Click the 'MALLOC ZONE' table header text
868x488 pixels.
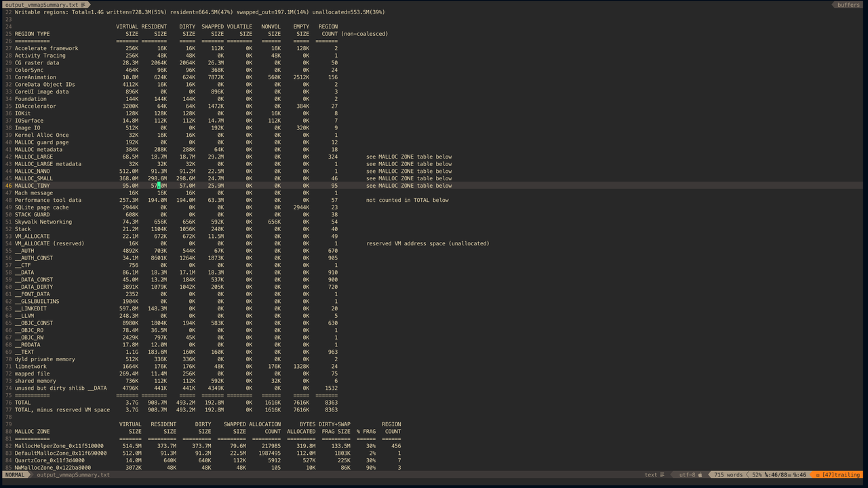pos(32,431)
